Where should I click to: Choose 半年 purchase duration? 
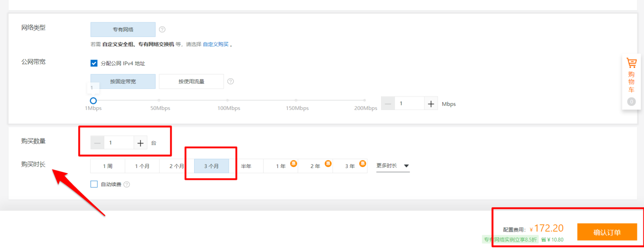coord(246,166)
